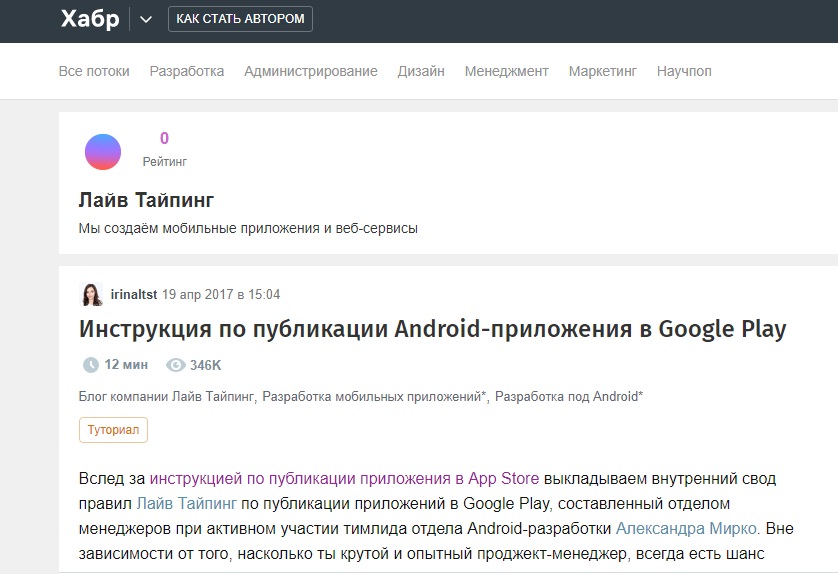Click the КАК СТАТЬ АВТОРОМ button
Screen dimensions: 838x574
pyautogui.click(x=240, y=19)
